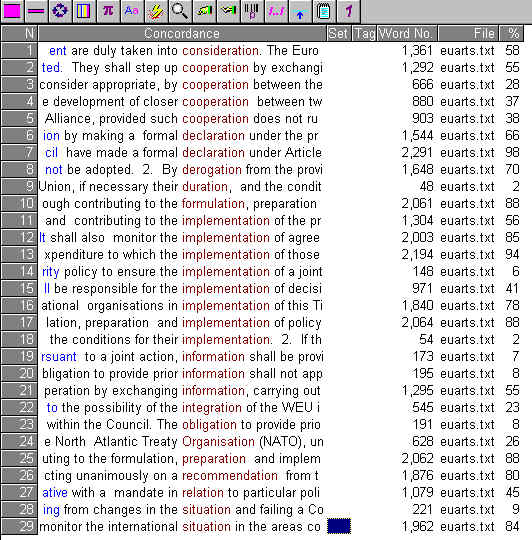This screenshot has height=540, width=532.
Task: Click the blue up-arrow toolbar icon
Action: point(300,11)
